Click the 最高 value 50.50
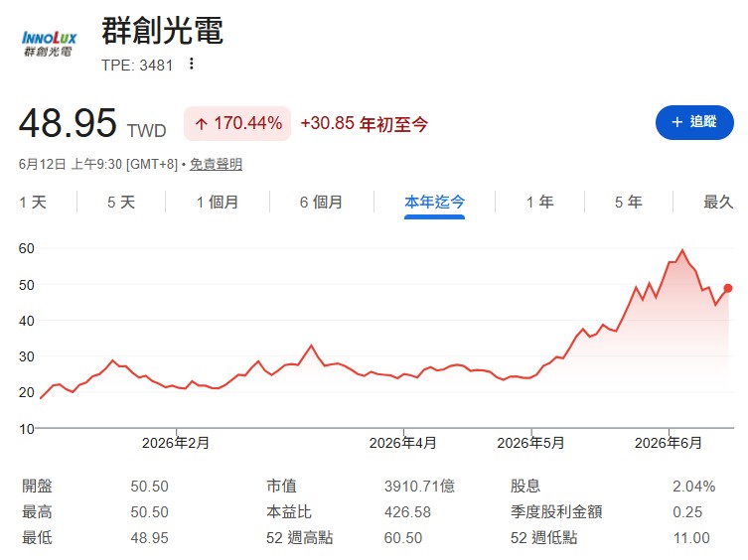This screenshot has width=748, height=560. click(149, 512)
